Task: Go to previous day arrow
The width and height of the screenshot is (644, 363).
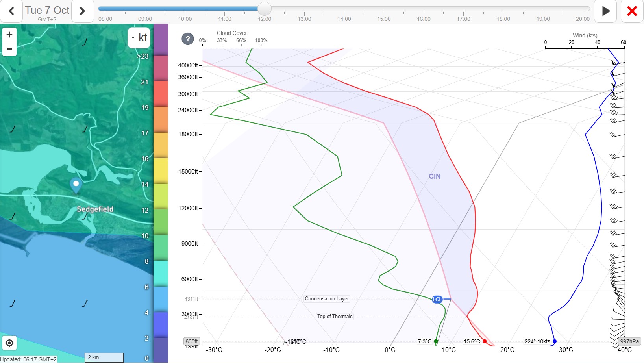Action: coord(11,11)
